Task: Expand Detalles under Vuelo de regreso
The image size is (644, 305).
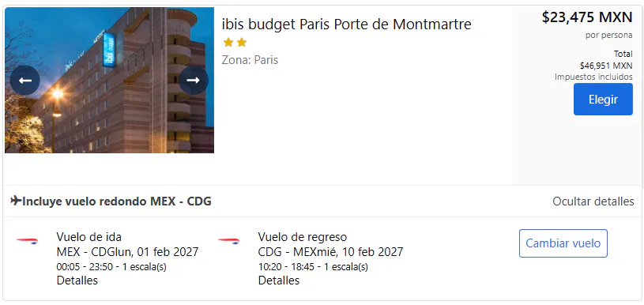Action: click(279, 281)
